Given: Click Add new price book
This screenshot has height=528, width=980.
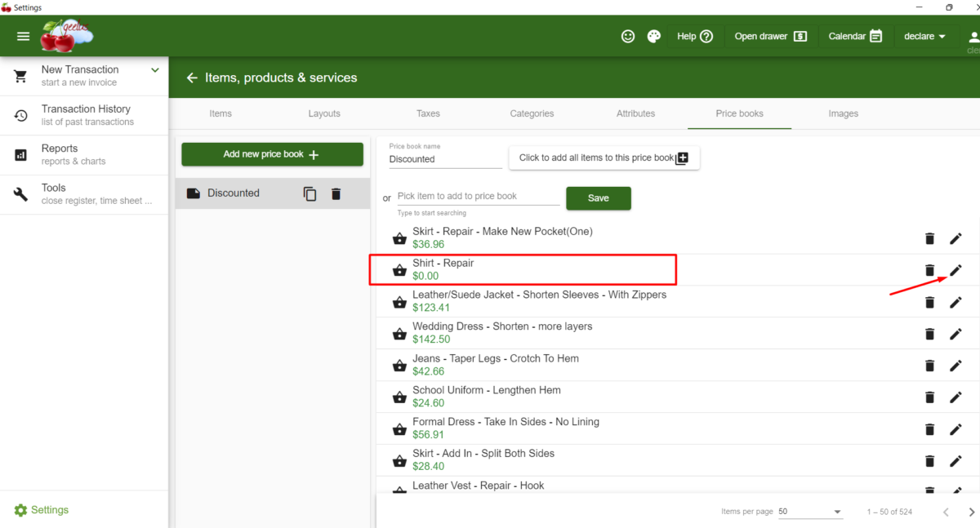Looking at the screenshot, I should [272, 154].
